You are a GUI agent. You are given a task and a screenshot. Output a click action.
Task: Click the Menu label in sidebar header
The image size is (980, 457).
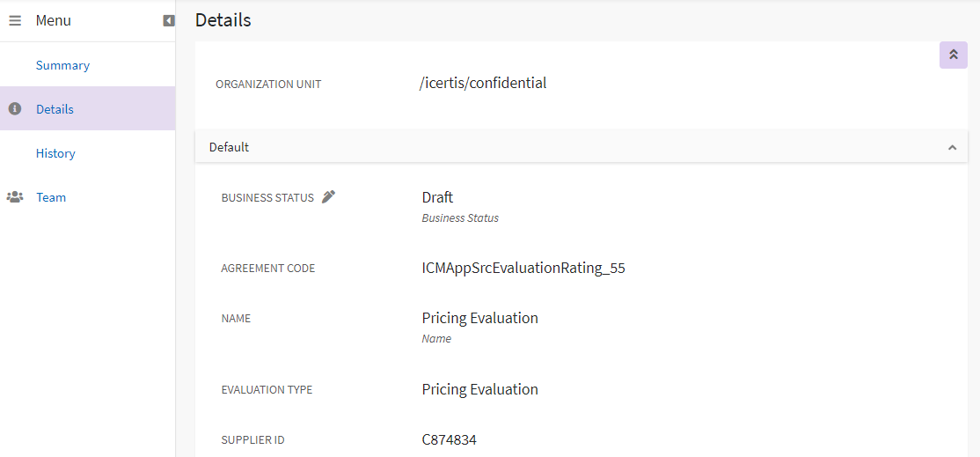pyautogui.click(x=53, y=20)
